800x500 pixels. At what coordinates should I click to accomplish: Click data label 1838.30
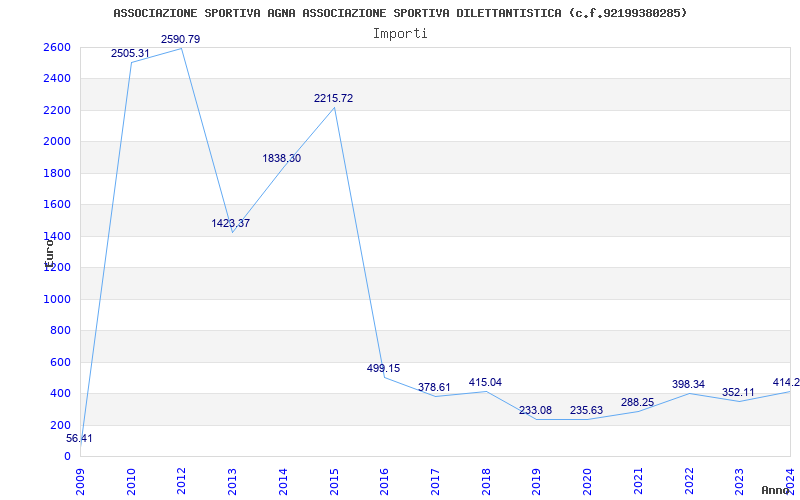[x=282, y=158]
